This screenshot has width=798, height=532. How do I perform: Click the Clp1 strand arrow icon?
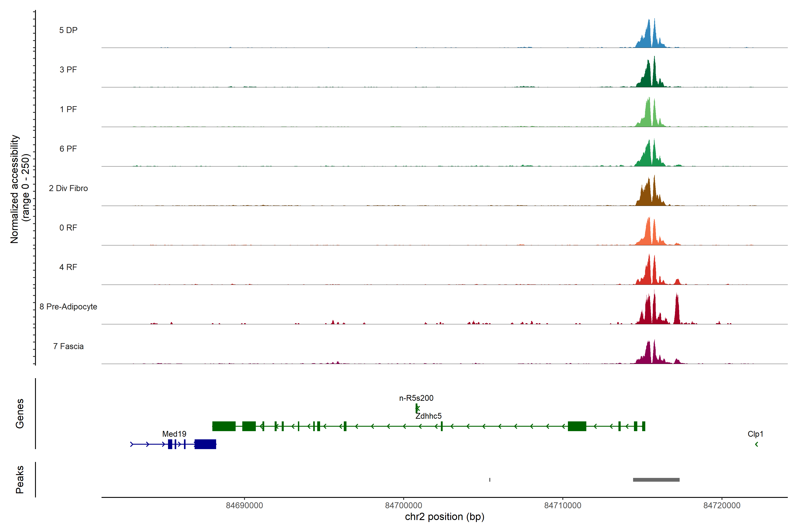click(x=756, y=444)
